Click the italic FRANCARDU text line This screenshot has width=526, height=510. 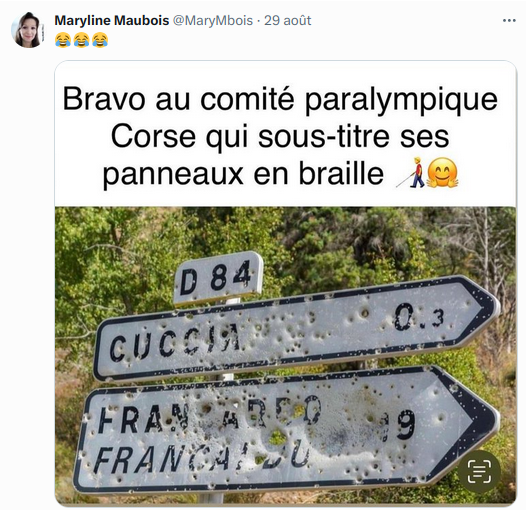coord(201,456)
